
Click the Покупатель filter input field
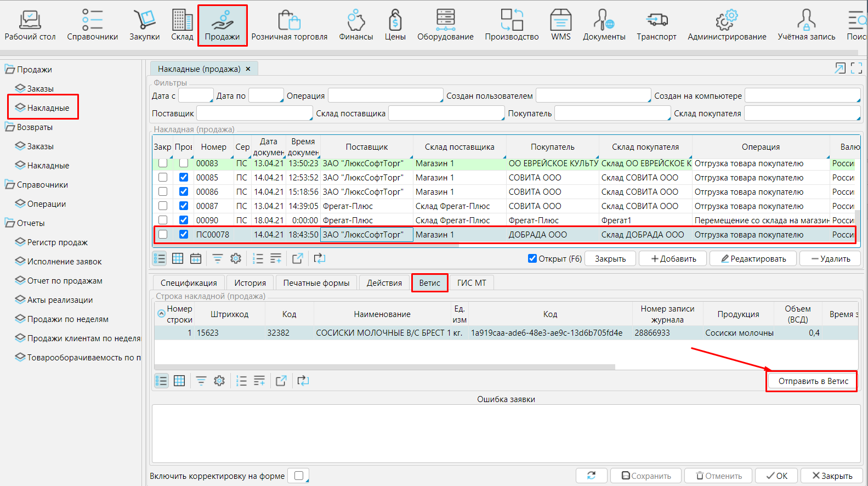(x=612, y=114)
